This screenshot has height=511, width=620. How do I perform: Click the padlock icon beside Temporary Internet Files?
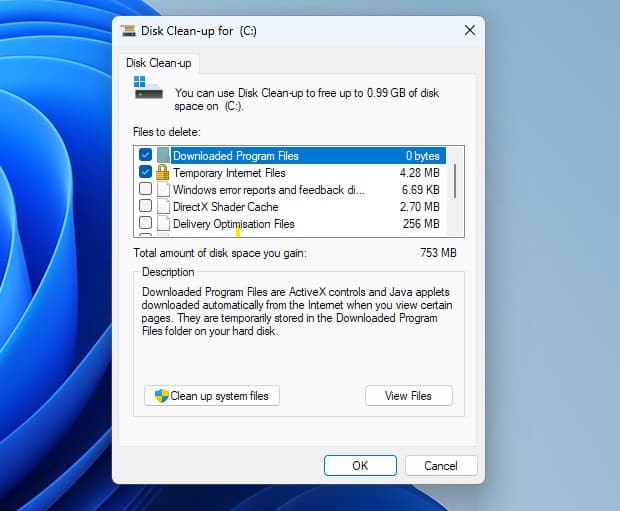(x=162, y=172)
